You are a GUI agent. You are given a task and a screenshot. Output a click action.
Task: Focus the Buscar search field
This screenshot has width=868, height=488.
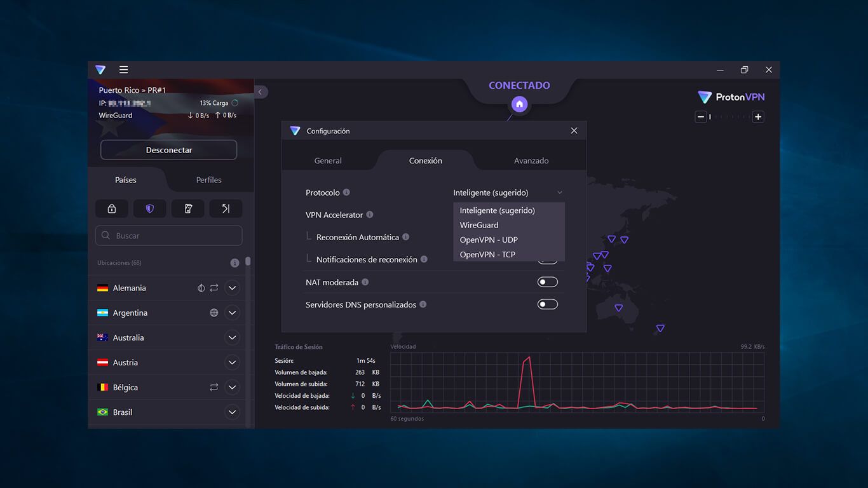(x=169, y=236)
